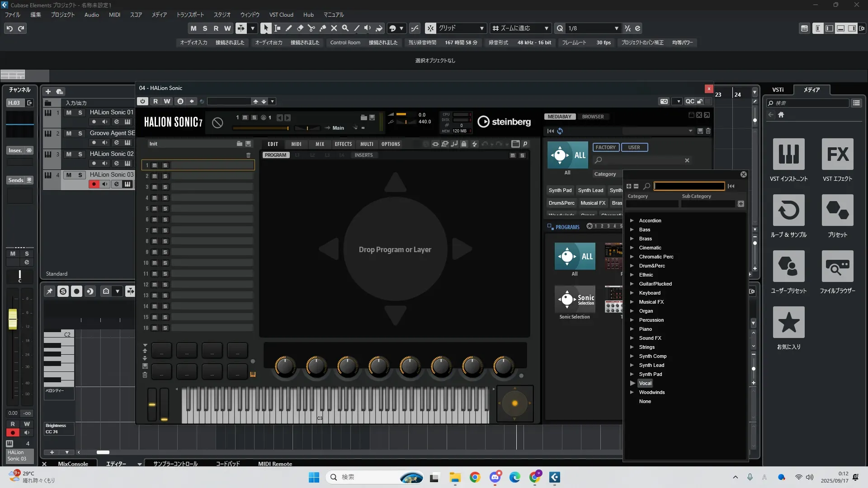
Task: Toggle record enable on HALion Sonic 03
Action: pos(94,184)
